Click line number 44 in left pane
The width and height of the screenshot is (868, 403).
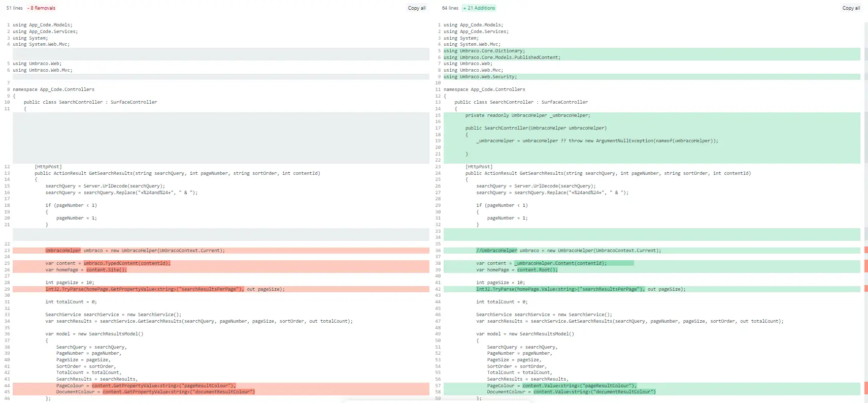(x=7, y=386)
